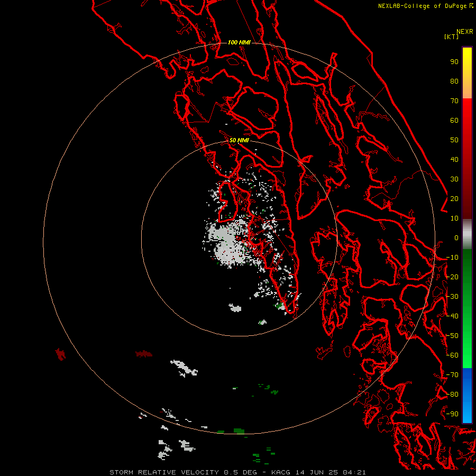Click the "-80" scale value

tap(452, 395)
